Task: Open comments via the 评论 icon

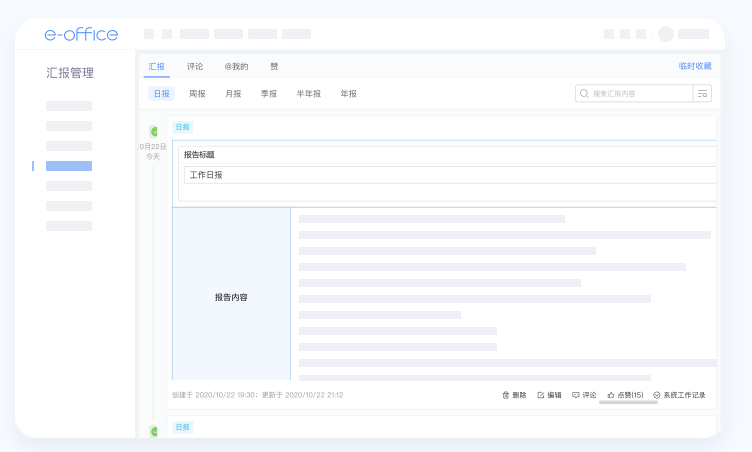Action: click(x=576, y=395)
